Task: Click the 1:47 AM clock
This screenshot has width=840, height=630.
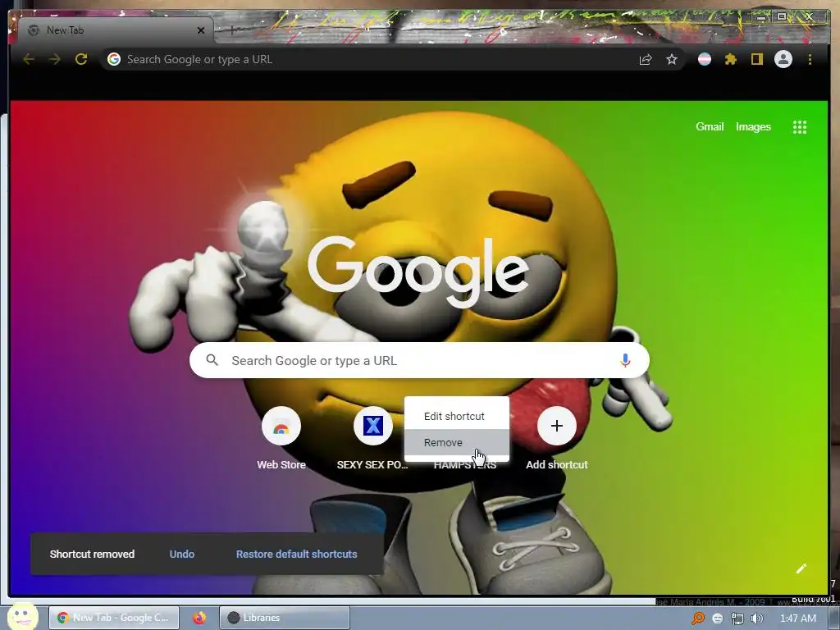Action: tap(798, 619)
